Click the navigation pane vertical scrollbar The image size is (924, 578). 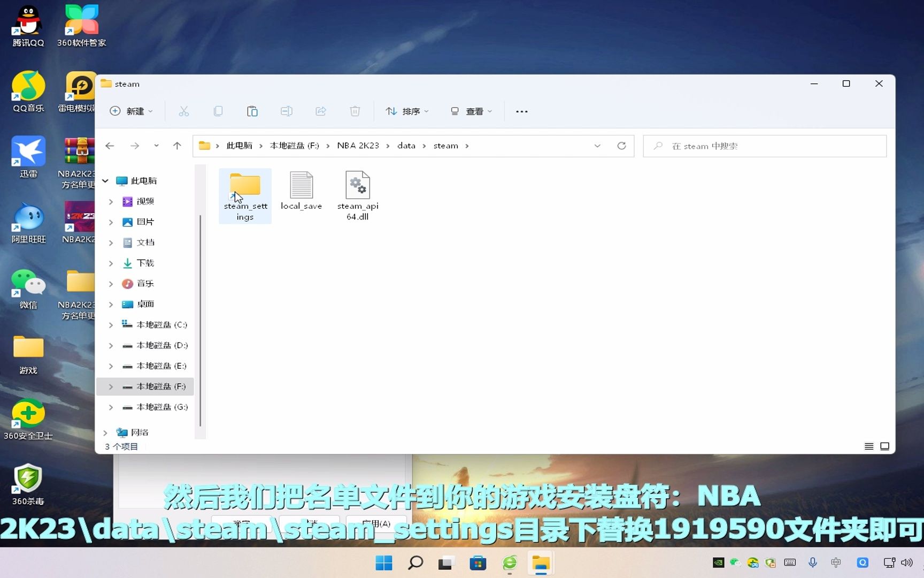[x=200, y=321]
